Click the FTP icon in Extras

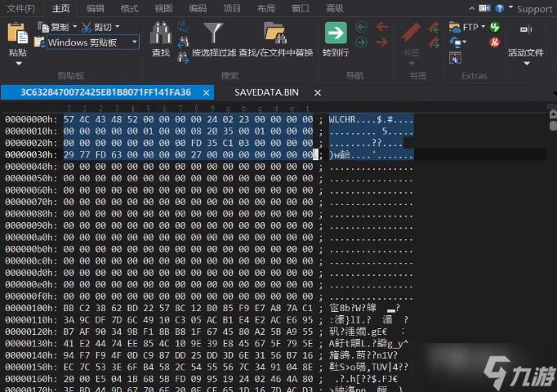470,27
